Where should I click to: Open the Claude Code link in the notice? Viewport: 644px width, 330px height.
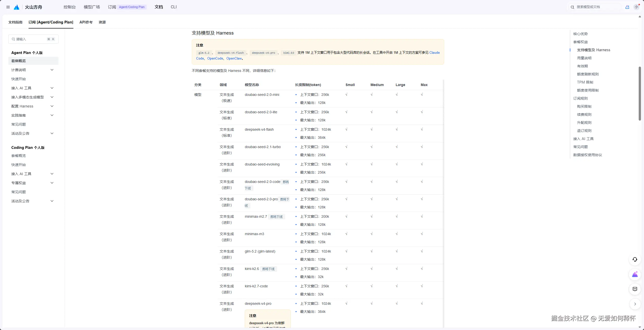coord(434,53)
